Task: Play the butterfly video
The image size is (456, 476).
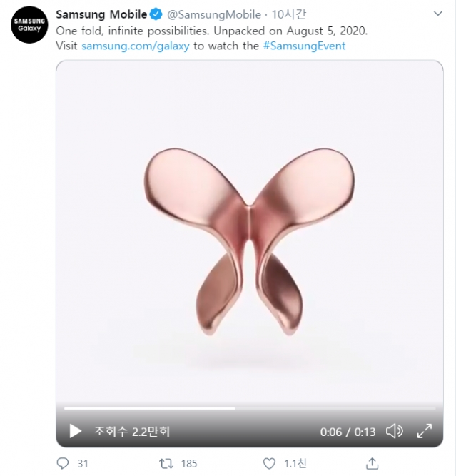Action: tap(75, 431)
